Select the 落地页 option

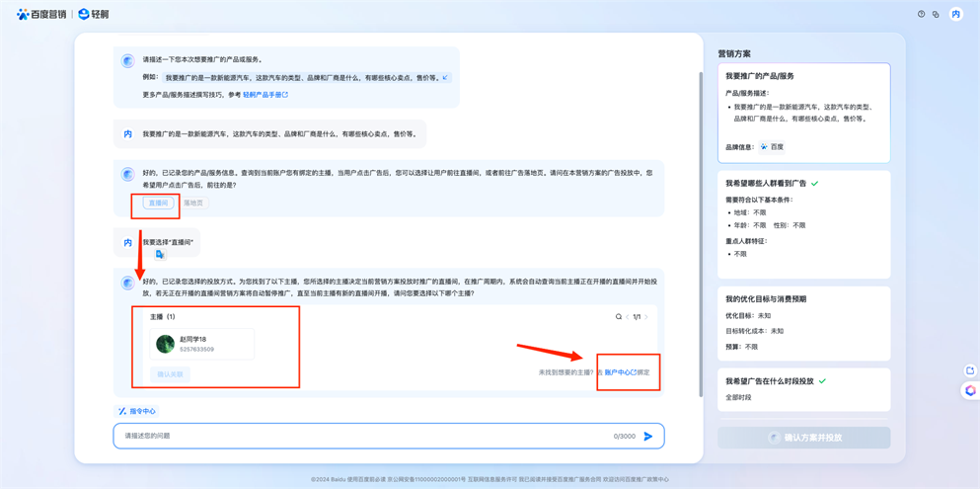pyautogui.click(x=193, y=204)
